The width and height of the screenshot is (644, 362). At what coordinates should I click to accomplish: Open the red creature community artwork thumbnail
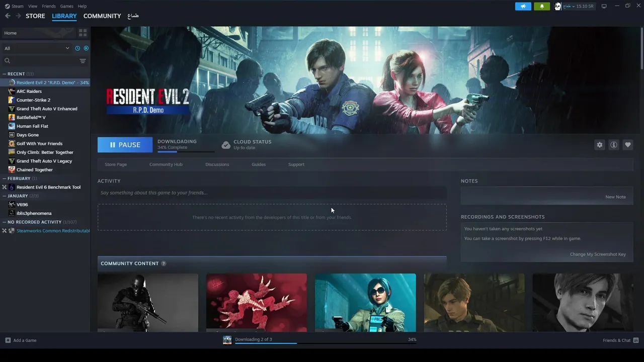coord(257,303)
